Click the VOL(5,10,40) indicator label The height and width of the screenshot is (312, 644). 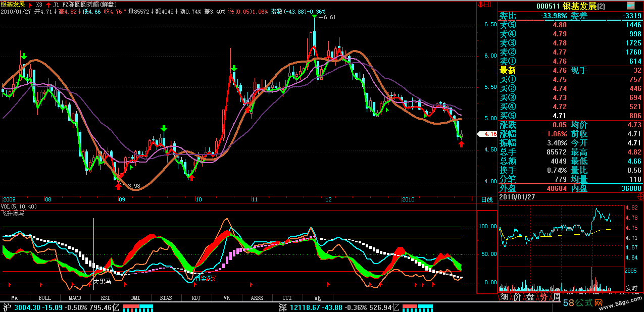point(18,206)
